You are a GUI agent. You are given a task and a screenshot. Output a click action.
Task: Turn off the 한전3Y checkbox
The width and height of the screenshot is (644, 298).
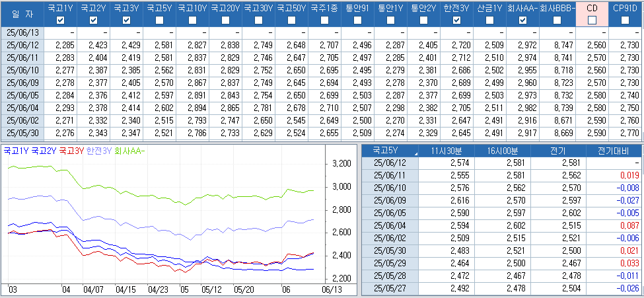[x=457, y=20]
